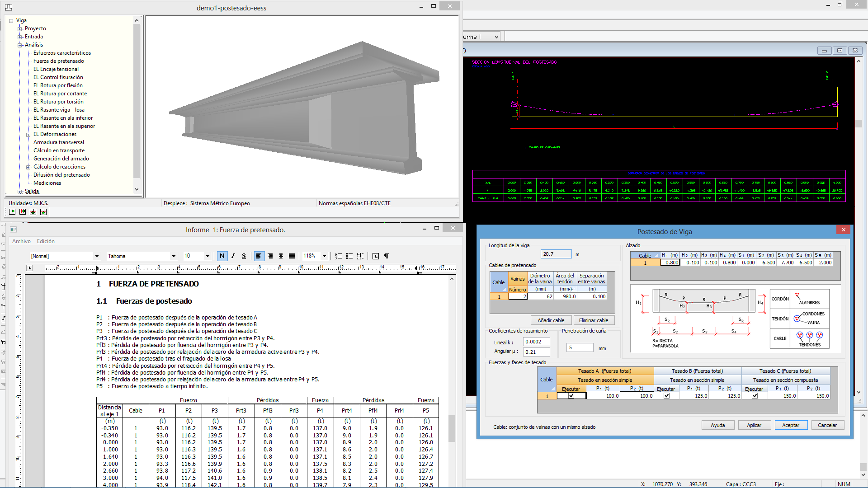
Task: Open the 118% zoom dropdown
Action: 324,256
